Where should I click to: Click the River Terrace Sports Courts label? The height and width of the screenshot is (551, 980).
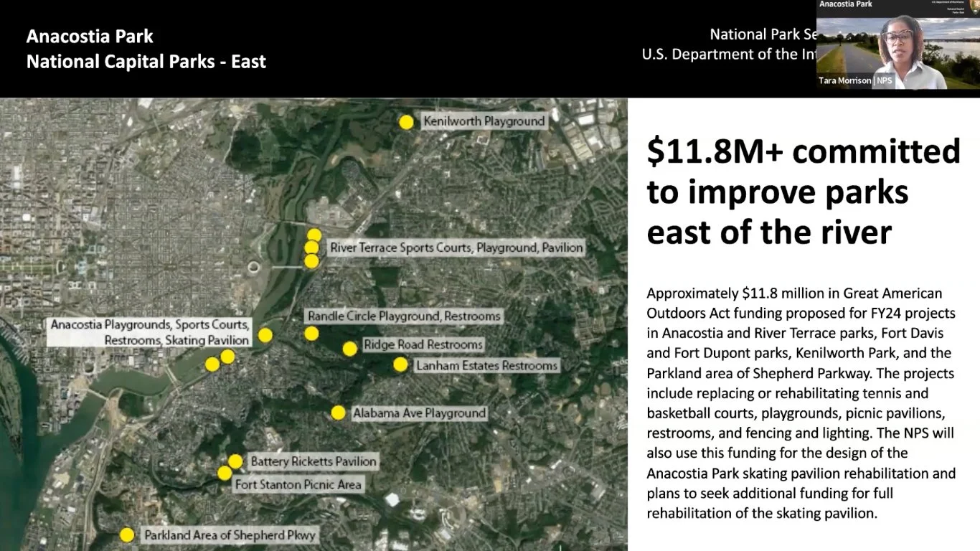(456, 248)
